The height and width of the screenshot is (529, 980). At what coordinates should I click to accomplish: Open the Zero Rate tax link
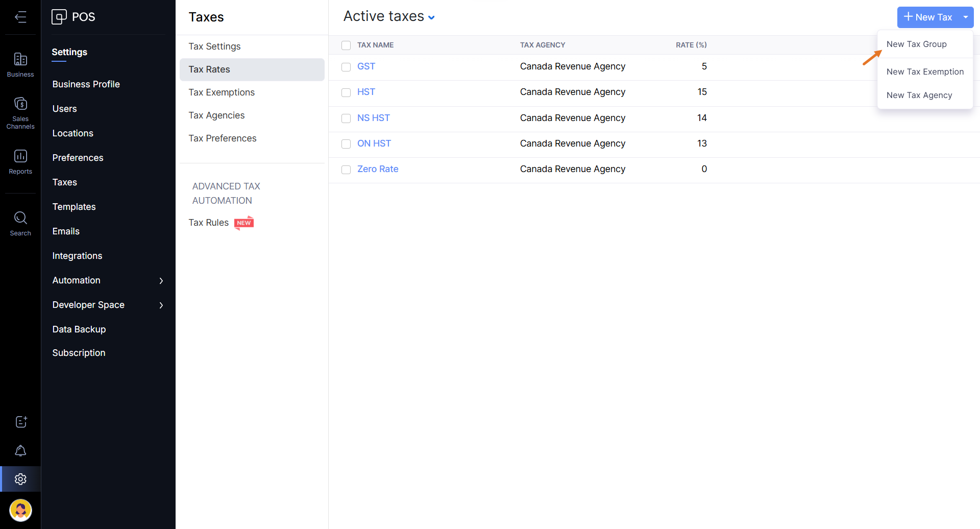click(377, 169)
